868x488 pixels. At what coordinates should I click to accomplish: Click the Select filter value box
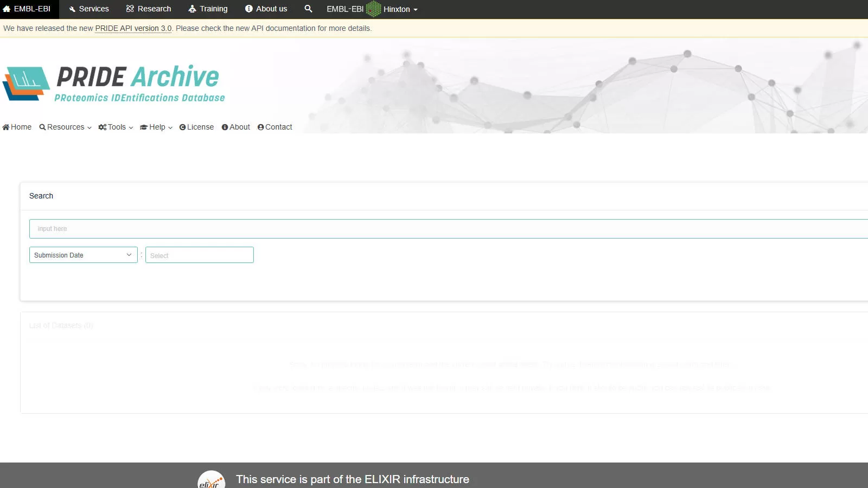click(x=200, y=255)
